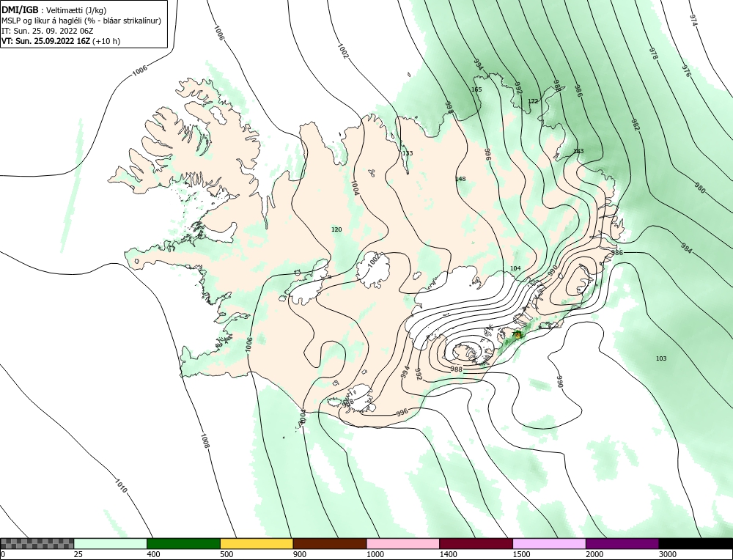Click the legend value 500
Image resolution: width=733 pixels, height=560 pixels.
pyautogui.click(x=226, y=554)
